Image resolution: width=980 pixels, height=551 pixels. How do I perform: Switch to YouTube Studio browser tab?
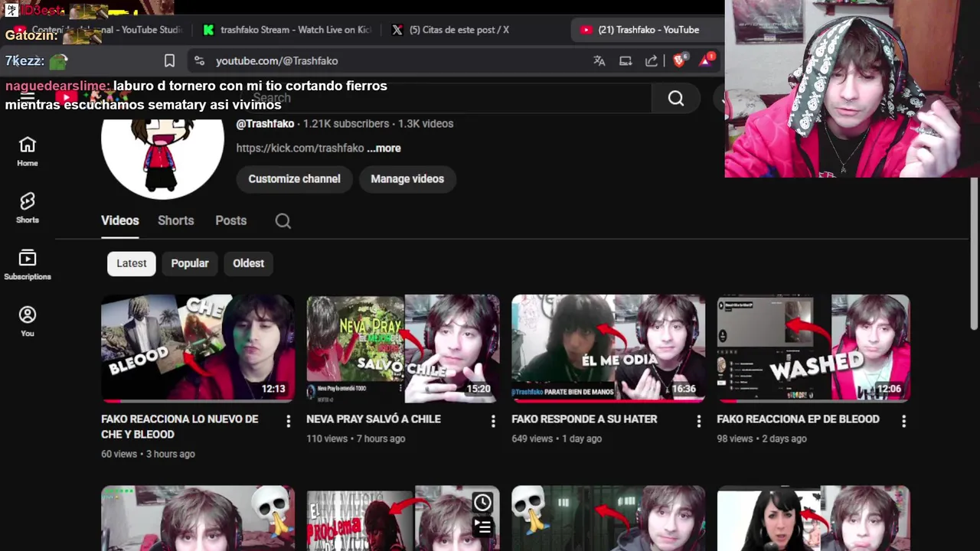(x=101, y=30)
